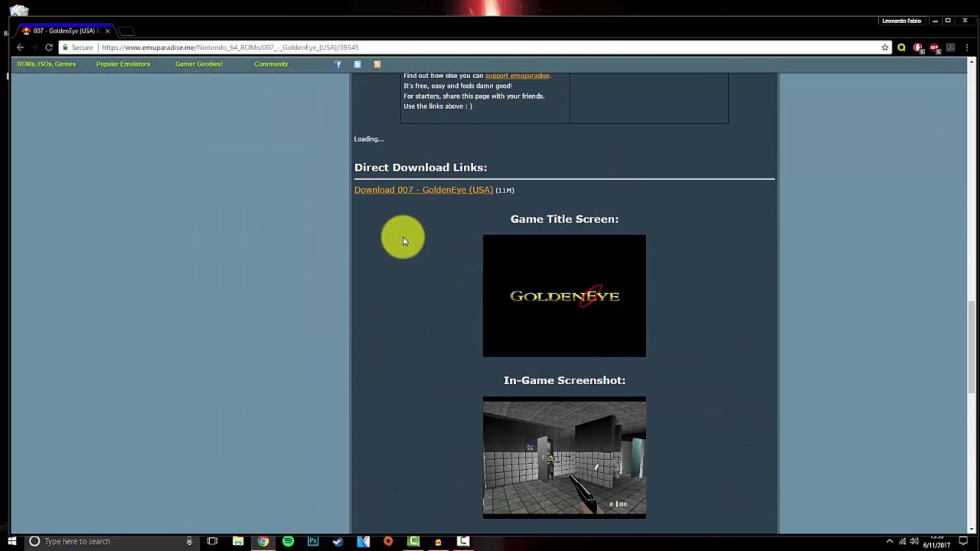The height and width of the screenshot is (551, 980).
Task: Open the Gamer Goodies! menu
Action: 199,64
